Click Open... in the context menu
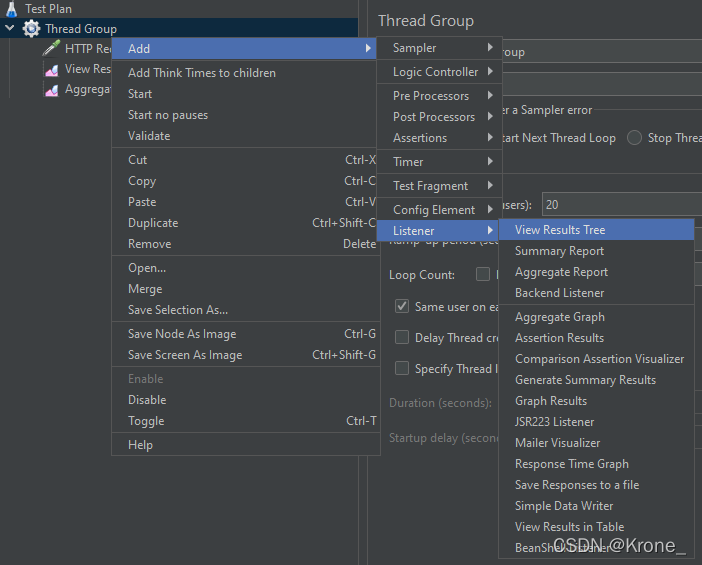 (x=244, y=268)
